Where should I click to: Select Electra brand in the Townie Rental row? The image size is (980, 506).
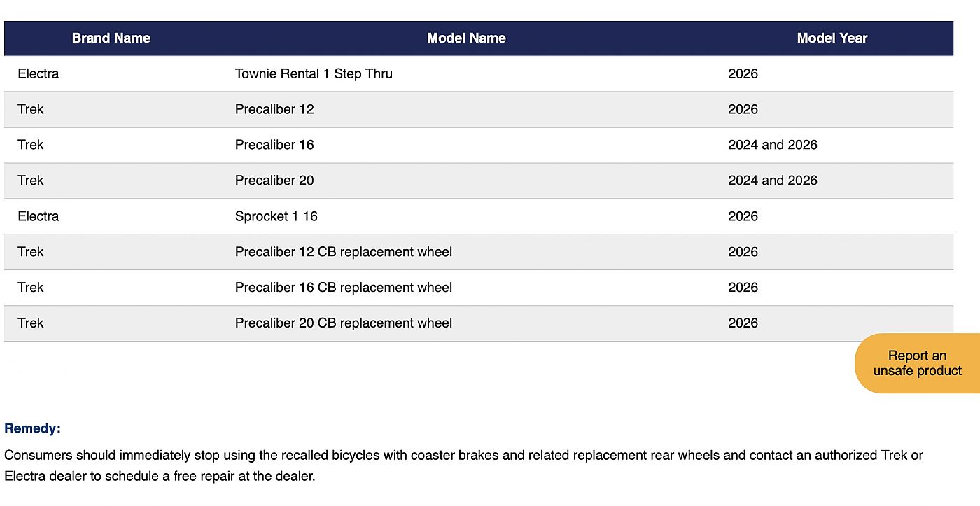(x=38, y=73)
